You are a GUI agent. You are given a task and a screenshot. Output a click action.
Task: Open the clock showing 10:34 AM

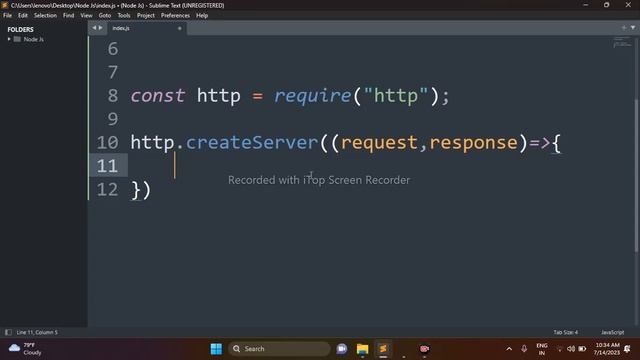(607, 349)
